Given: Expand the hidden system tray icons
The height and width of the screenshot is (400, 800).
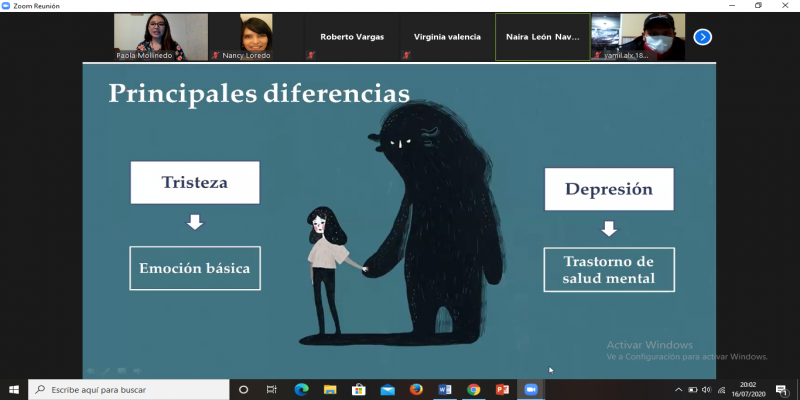Looking at the screenshot, I should pyautogui.click(x=678, y=390).
